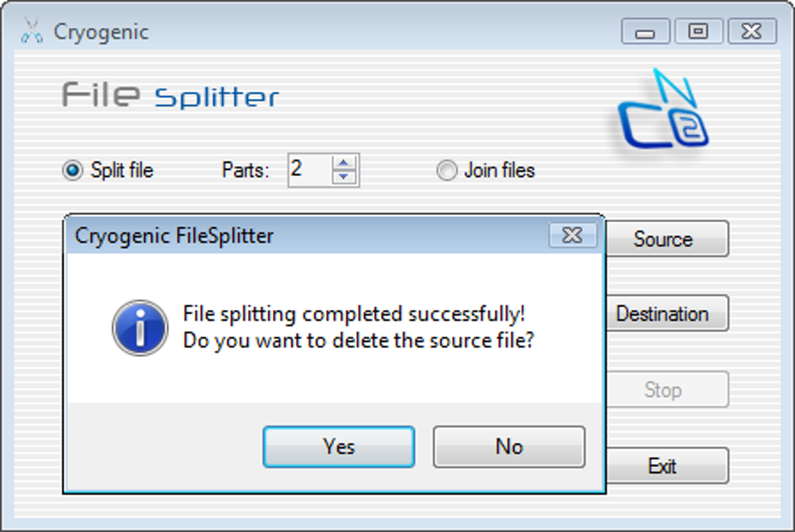The width and height of the screenshot is (795, 532).
Task: Click the greyed-out Stop button
Action: (662, 389)
